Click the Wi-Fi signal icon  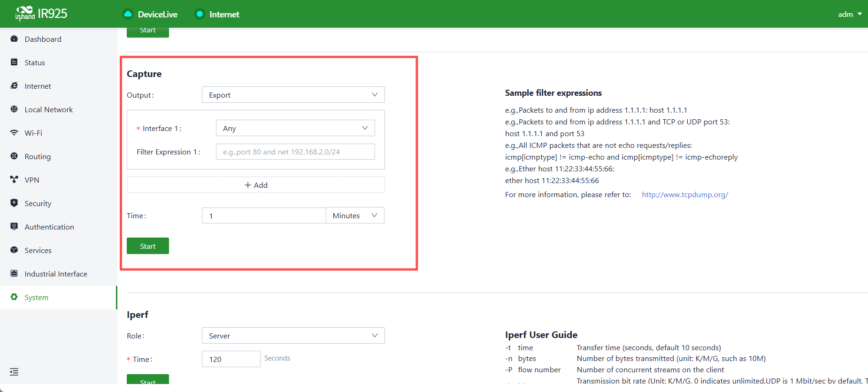pyautogui.click(x=14, y=133)
